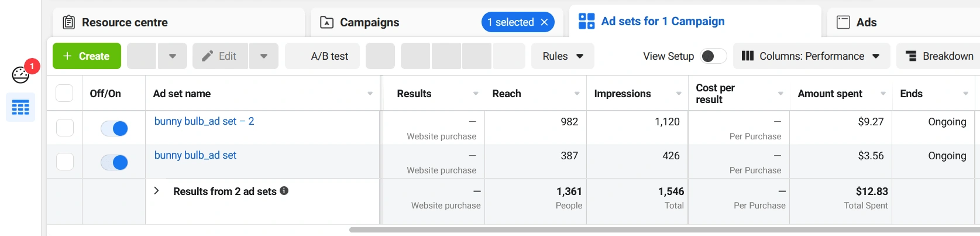The image size is (980, 236).
Task: Click the Ad sets grid icon
Action: [586, 22]
